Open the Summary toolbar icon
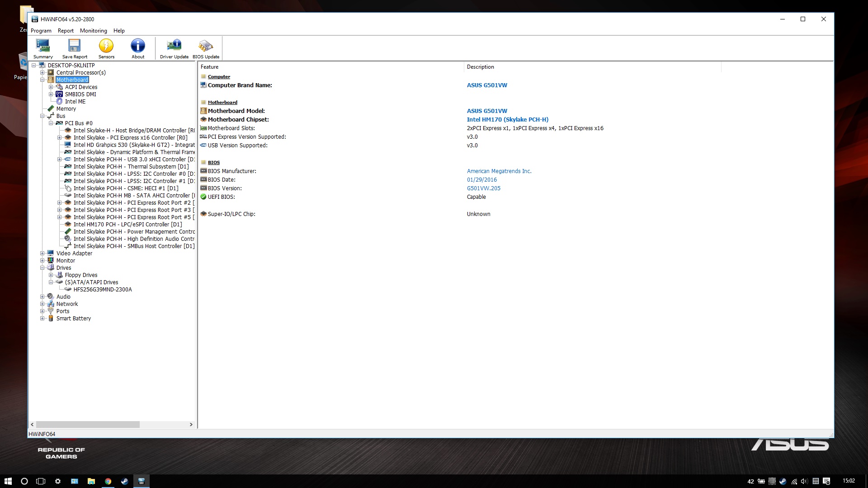The image size is (868, 488). 43,48
